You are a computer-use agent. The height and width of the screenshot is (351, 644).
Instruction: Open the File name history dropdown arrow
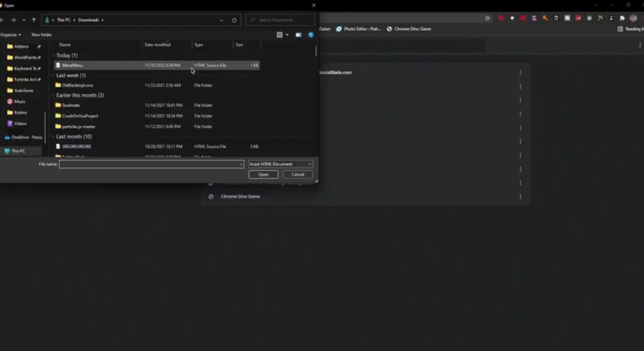pos(241,164)
